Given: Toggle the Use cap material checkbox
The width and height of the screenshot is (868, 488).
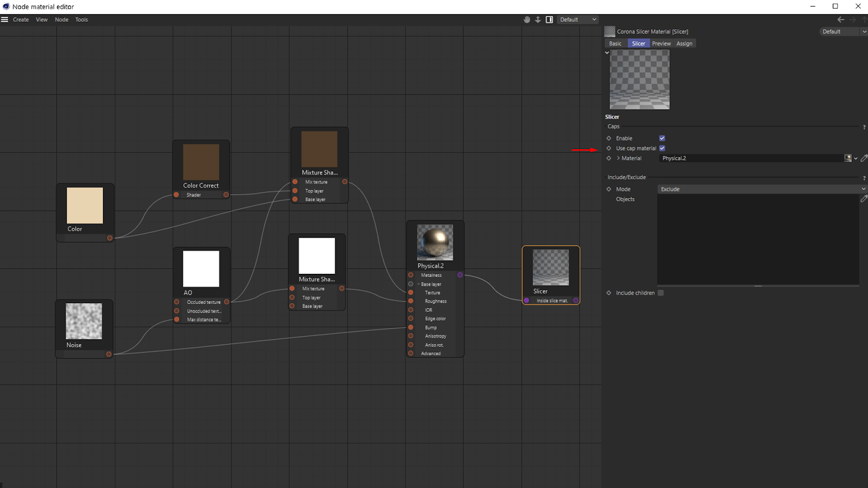Looking at the screenshot, I should [662, 148].
